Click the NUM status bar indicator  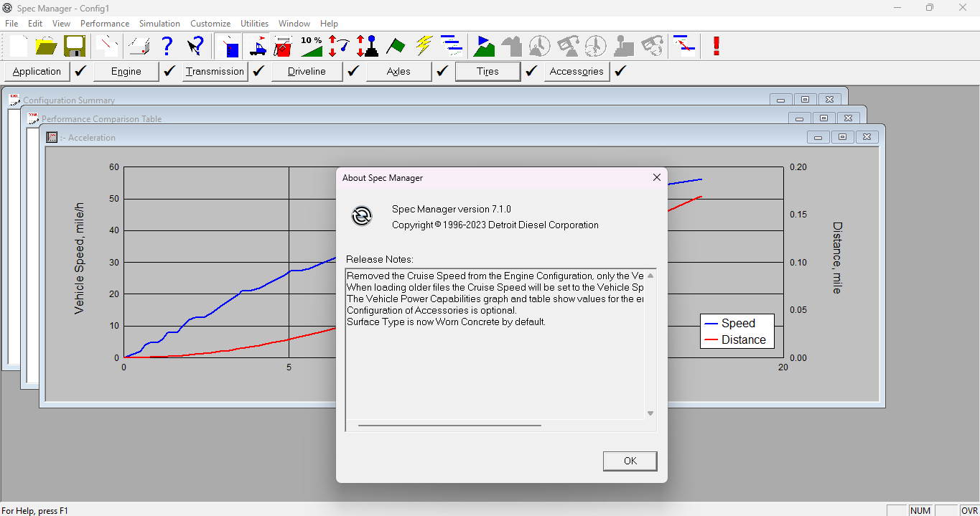(920, 510)
